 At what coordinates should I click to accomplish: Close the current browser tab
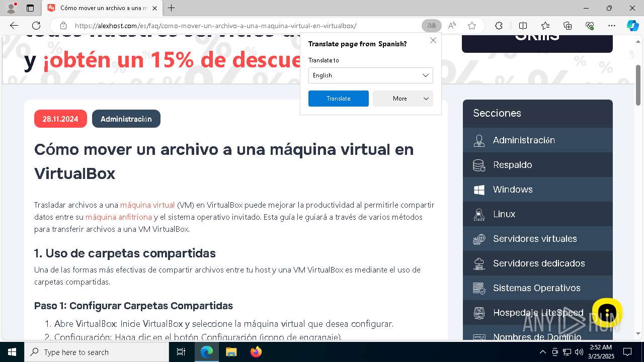coord(154,8)
